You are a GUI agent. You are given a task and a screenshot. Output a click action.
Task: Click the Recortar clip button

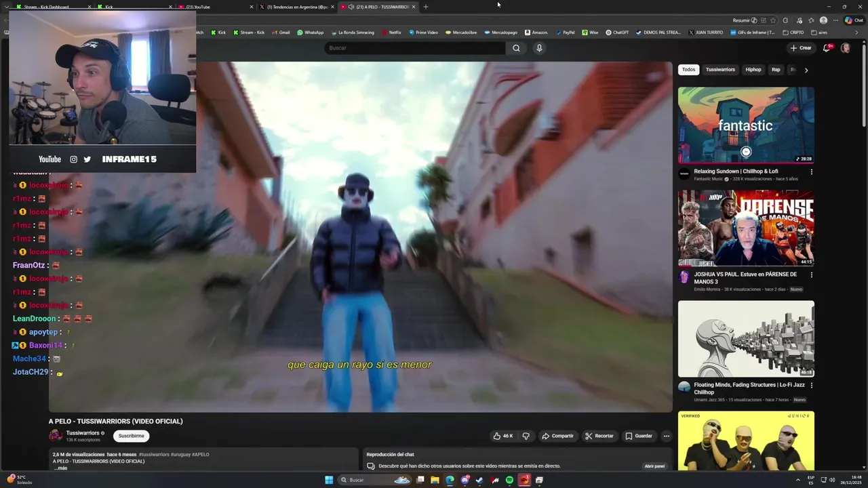599,436
